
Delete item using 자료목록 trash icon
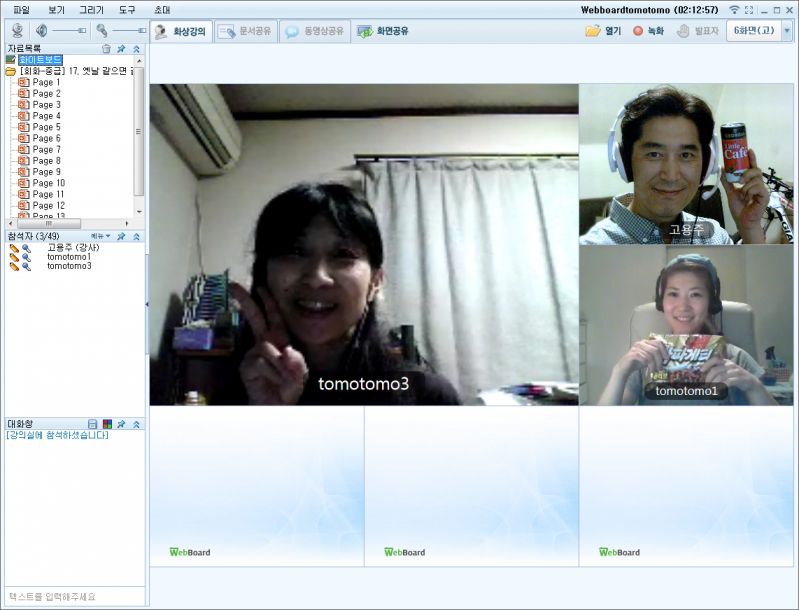pyautogui.click(x=106, y=48)
